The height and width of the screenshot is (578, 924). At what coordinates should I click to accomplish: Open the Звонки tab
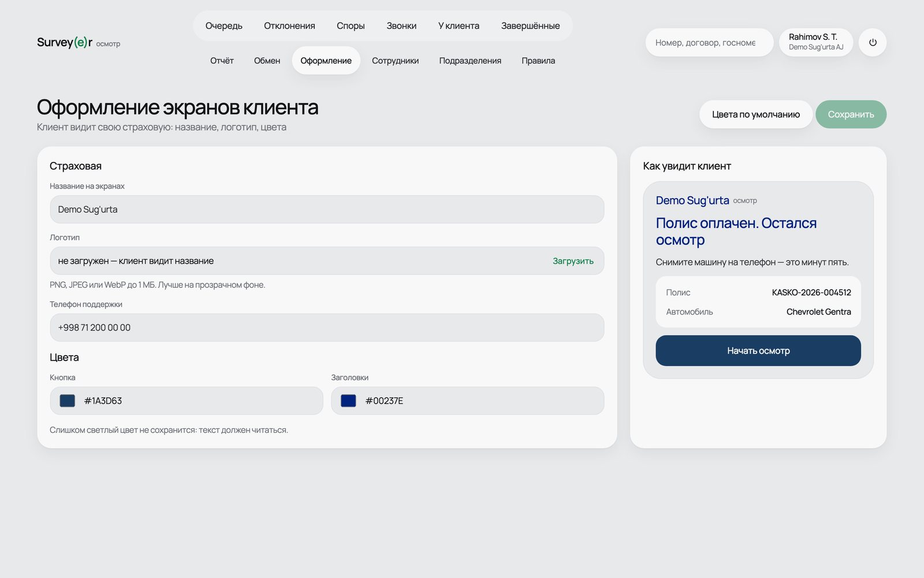pos(401,26)
